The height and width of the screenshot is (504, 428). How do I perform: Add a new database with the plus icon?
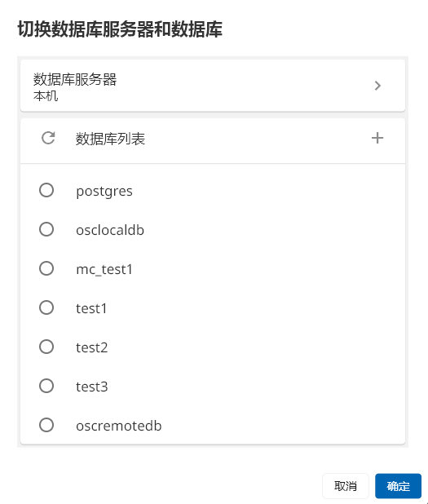[377, 138]
